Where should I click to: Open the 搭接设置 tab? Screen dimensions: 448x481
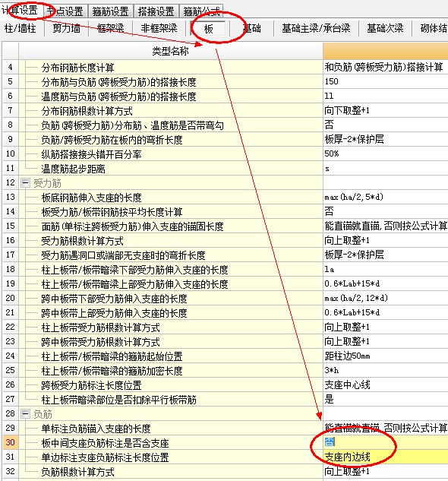156,11
